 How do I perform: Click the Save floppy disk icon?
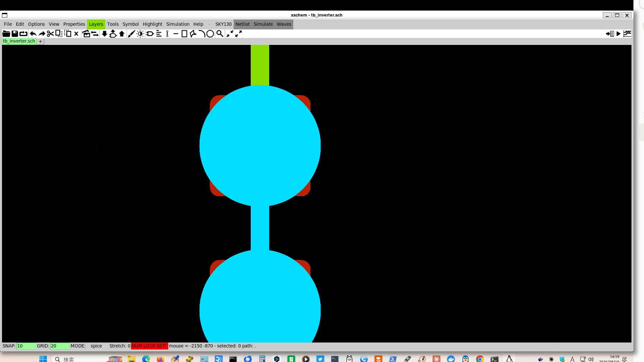click(15, 34)
